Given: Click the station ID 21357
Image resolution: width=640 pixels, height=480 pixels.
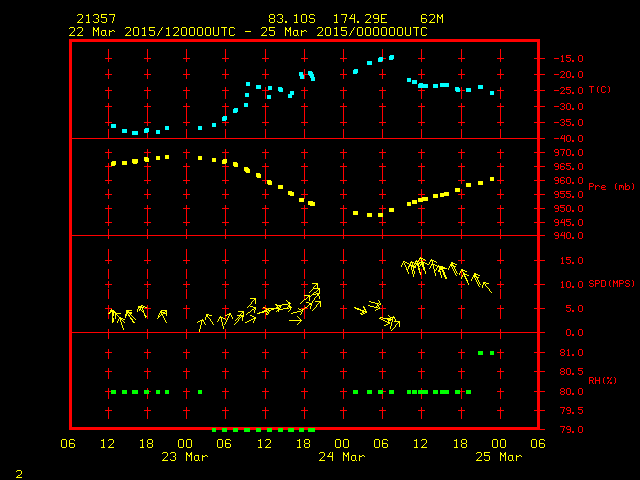Looking at the screenshot, I should pos(96,19).
